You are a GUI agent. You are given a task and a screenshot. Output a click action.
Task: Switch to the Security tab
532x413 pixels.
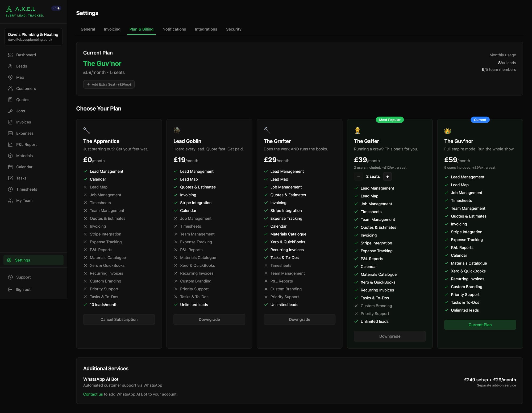click(234, 29)
